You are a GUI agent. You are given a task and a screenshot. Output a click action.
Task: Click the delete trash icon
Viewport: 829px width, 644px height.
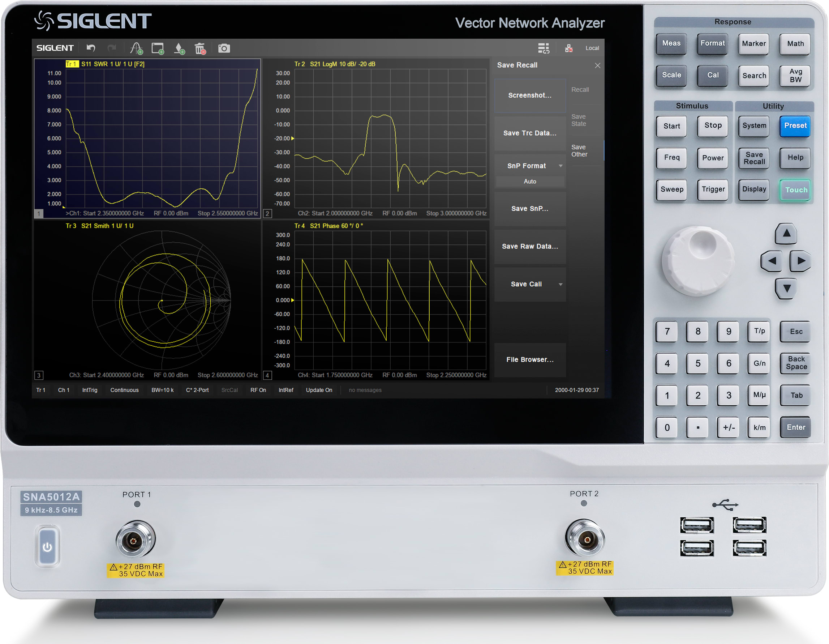pyautogui.click(x=200, y=48)
